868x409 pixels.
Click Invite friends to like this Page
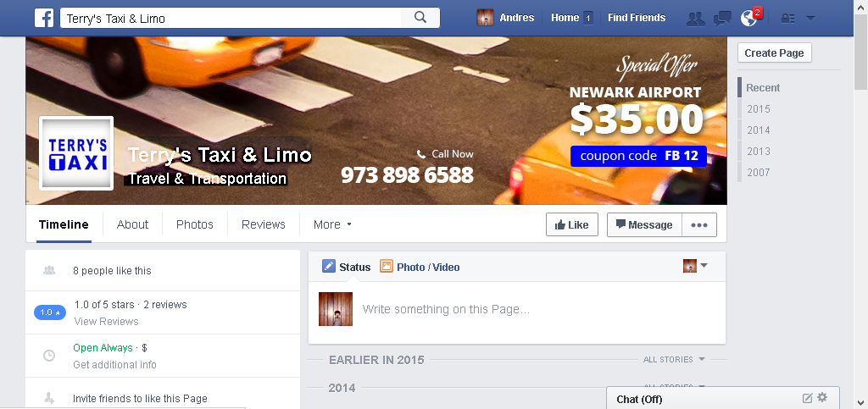[x=140, y=399]
